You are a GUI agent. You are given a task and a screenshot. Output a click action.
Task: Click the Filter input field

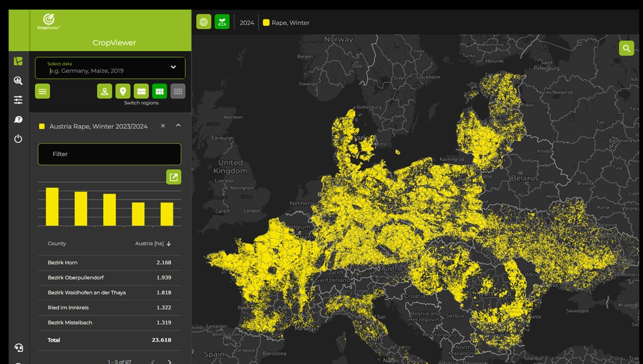click(110, 154)
